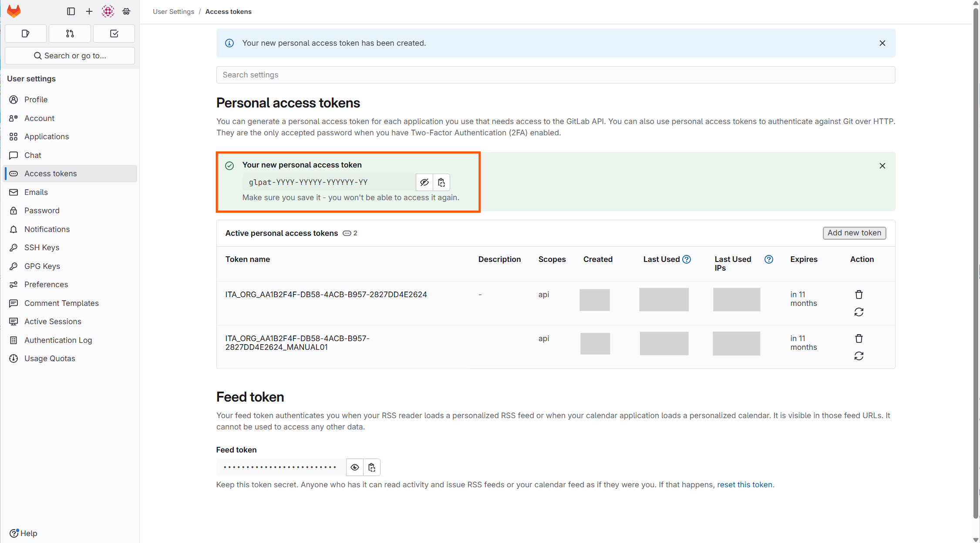The width and height of the screenshot is (980, 543).
Task: Click the Search settings input field
Action: [x=556, y=75]
